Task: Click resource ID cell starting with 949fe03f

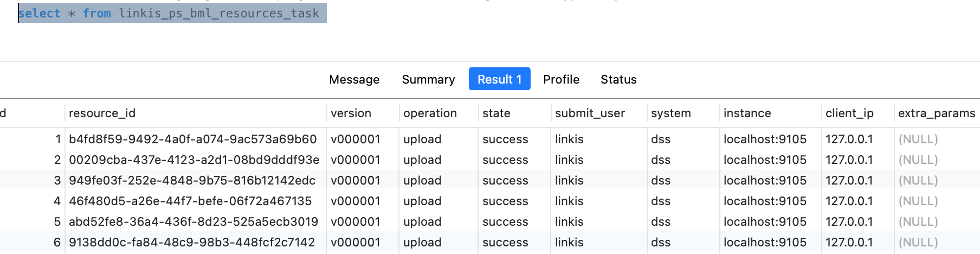Action: 192,180
